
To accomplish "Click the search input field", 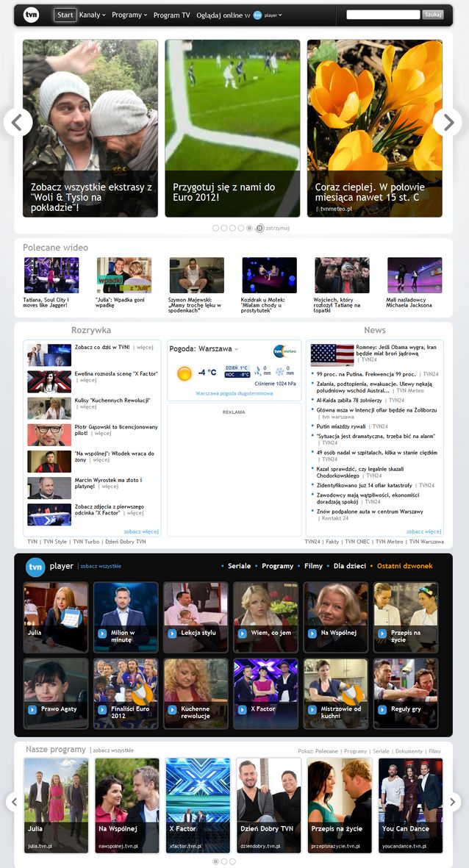I will 383,15.
